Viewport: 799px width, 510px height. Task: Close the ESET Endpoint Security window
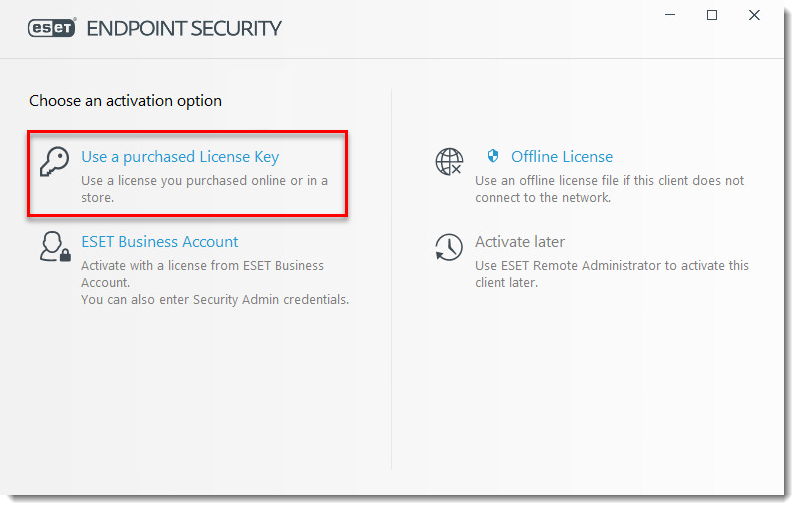click(x=754, y=15)
